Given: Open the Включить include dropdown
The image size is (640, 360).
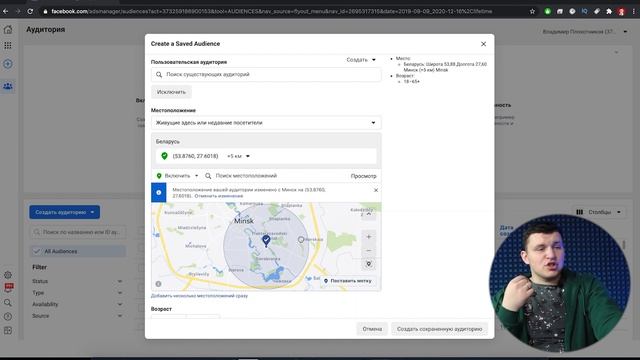Looking at the screenshot, I should pos(178,176).
